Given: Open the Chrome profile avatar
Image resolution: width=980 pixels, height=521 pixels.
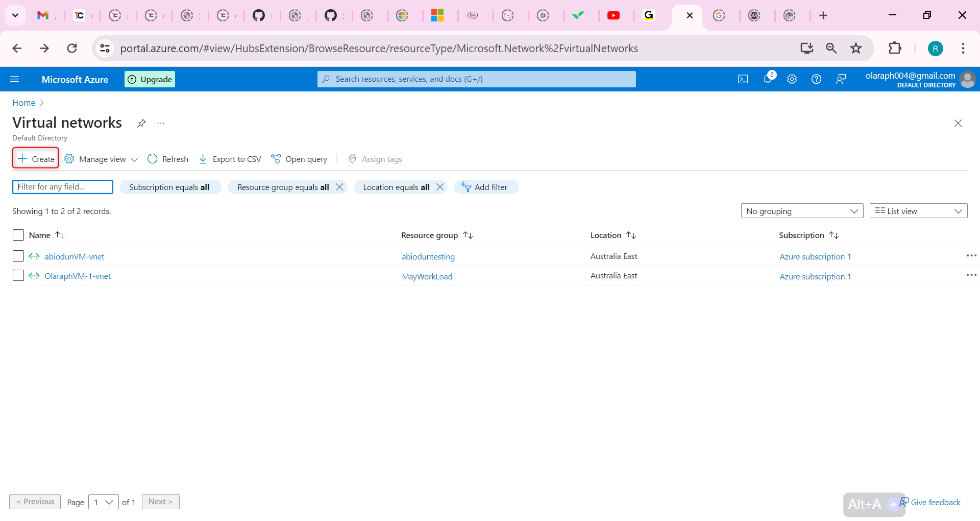Looking at the screenshot, I should tap(935, 49).
